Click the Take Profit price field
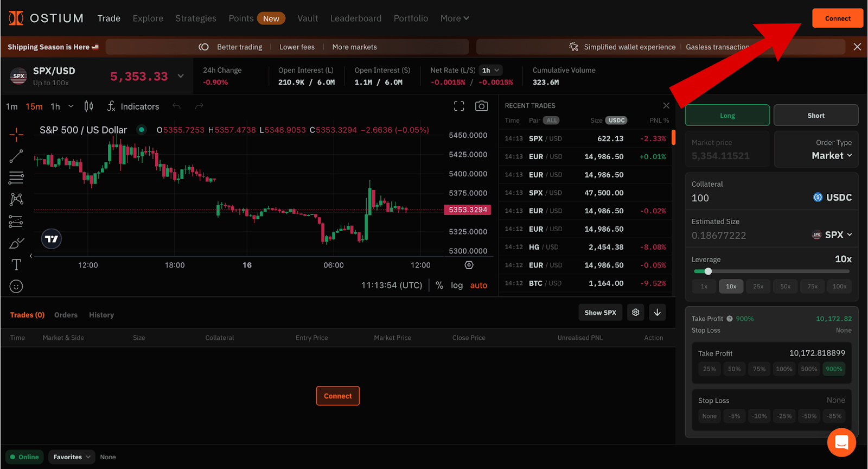This screenshot has width=868, height=469. [817, 353]
